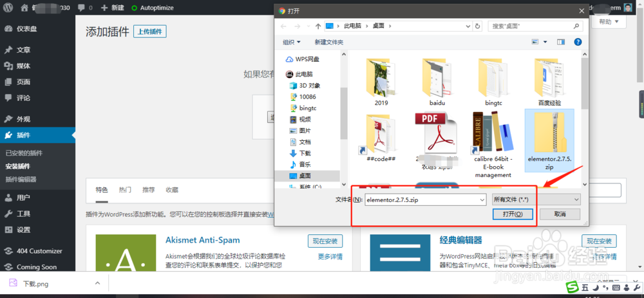The height and width of the screenshot is (298, 644).
Task: Go up one folder level in dialog
Action: click(x=318, y=26)
